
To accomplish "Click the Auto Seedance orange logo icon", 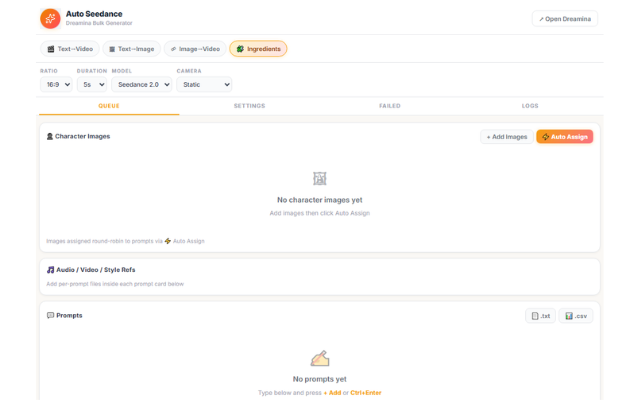I will click(x=50, y=19).
